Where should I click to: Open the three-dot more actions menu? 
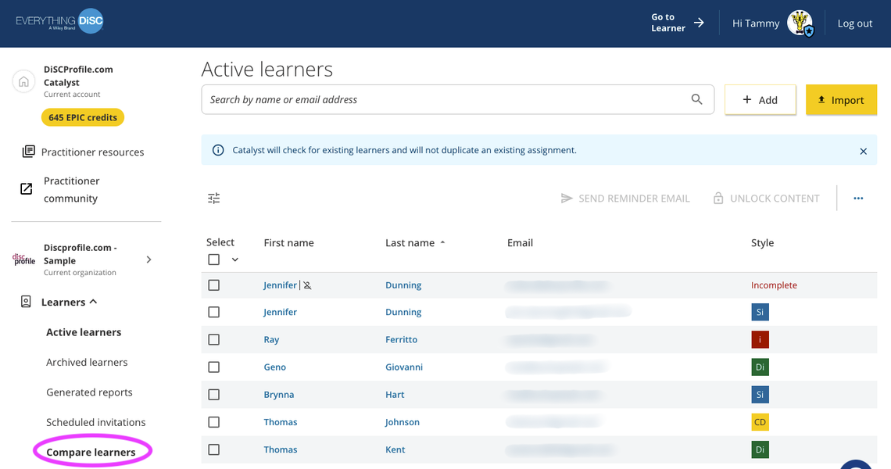pos(858,198)
